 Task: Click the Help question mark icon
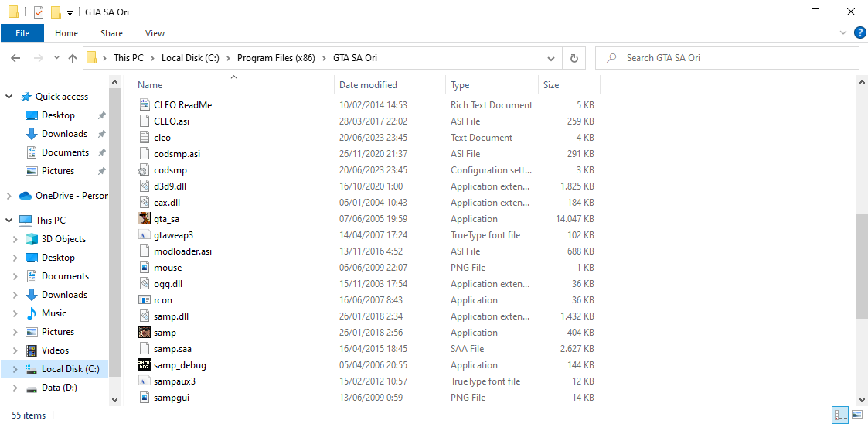tap(859, 33)
